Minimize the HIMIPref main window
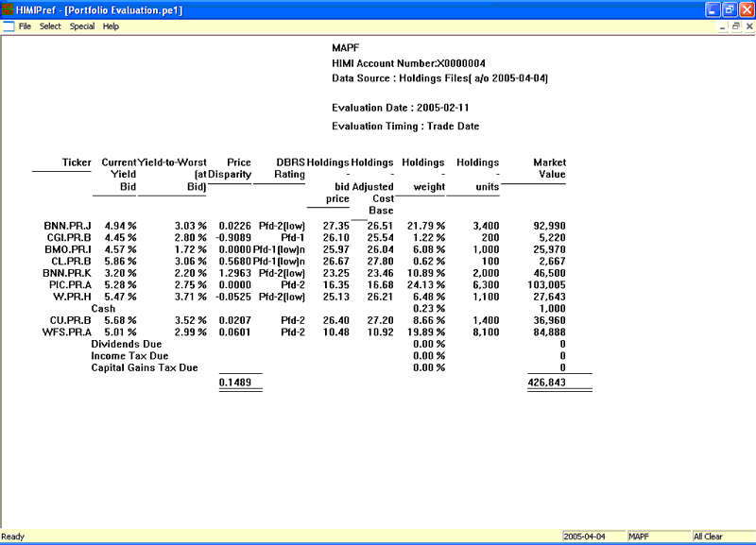The width and height of the screenshot is (756, 545). (x=713, y=9)
